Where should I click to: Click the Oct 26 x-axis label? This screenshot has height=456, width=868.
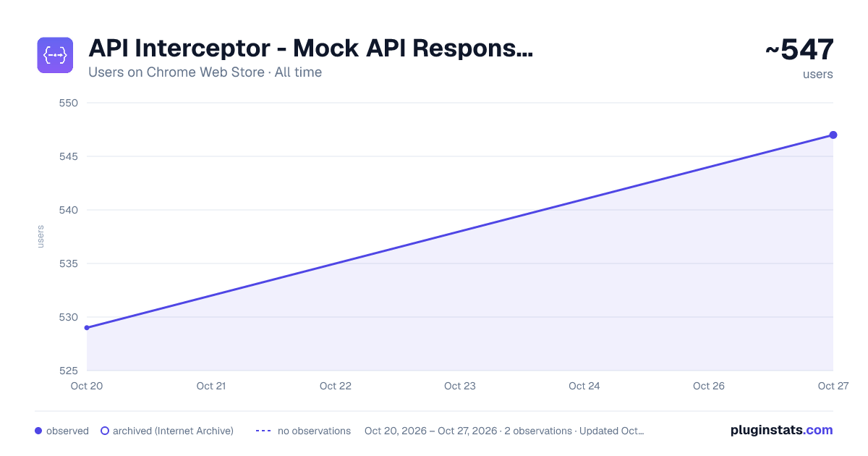(709, 386)
